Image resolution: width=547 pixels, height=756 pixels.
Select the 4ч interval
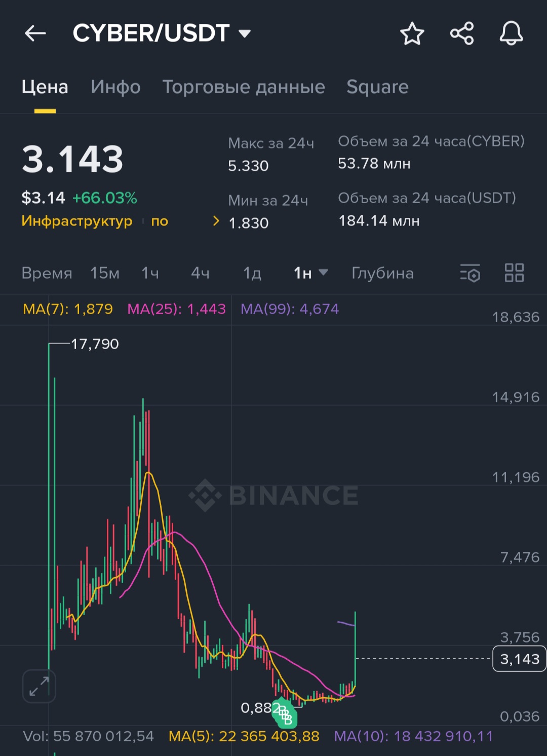(x=200, y=273)
